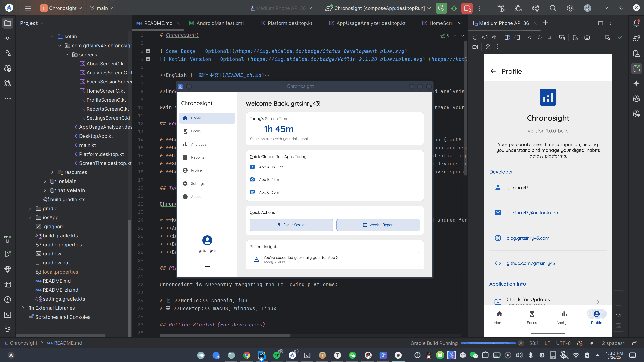Screen dimensions: 644x362
Task: Click Focus Session quick action button
Action: (x=291, y=225)
